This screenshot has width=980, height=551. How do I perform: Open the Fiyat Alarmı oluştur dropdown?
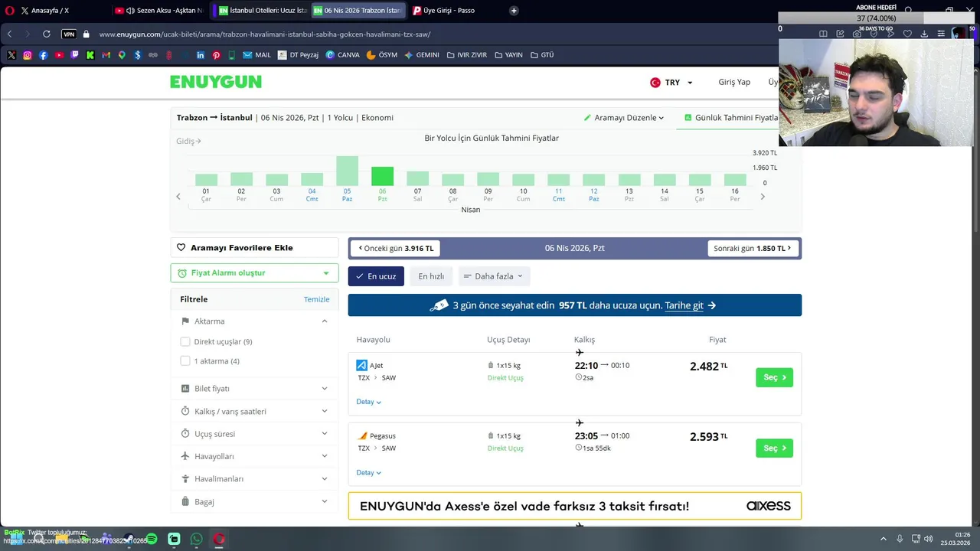[x=254, y=273]
